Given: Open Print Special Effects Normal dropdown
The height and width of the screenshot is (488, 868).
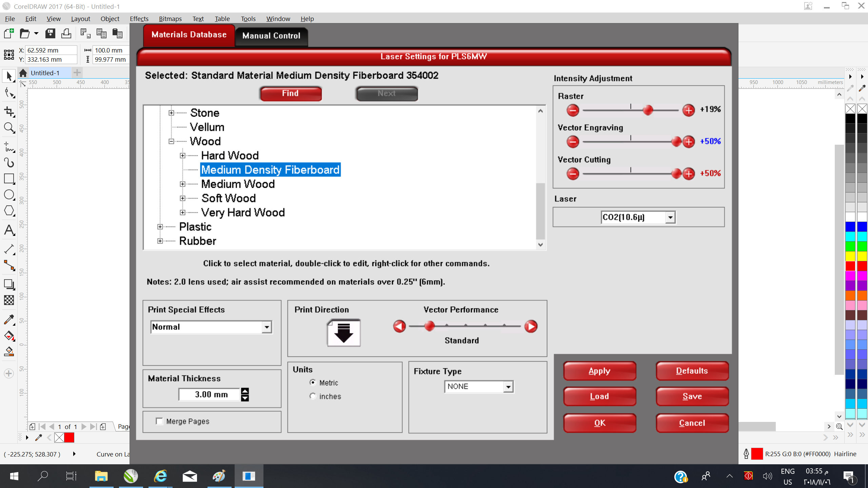Looking at the screenshot, I should (x=267, y=327).
